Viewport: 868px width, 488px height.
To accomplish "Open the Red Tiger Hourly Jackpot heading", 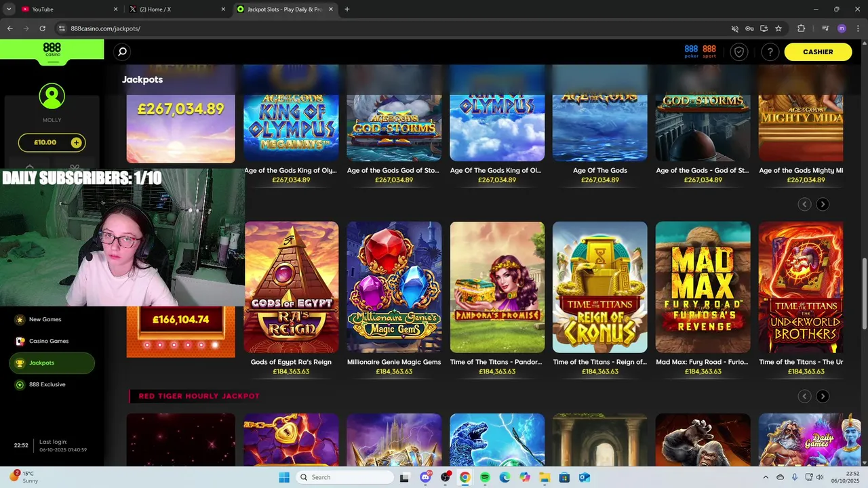I will pyautogui.click(x=199, y=396).
